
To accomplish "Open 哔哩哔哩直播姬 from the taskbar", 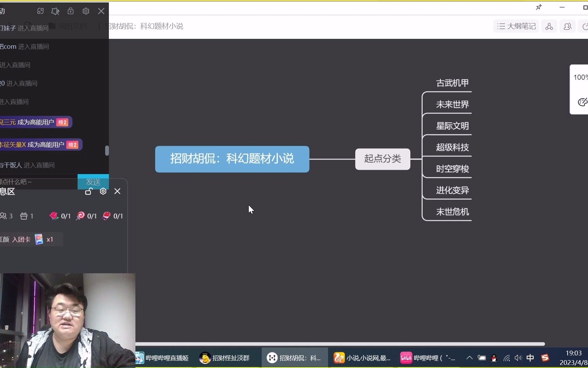I will tap(162, 358).
